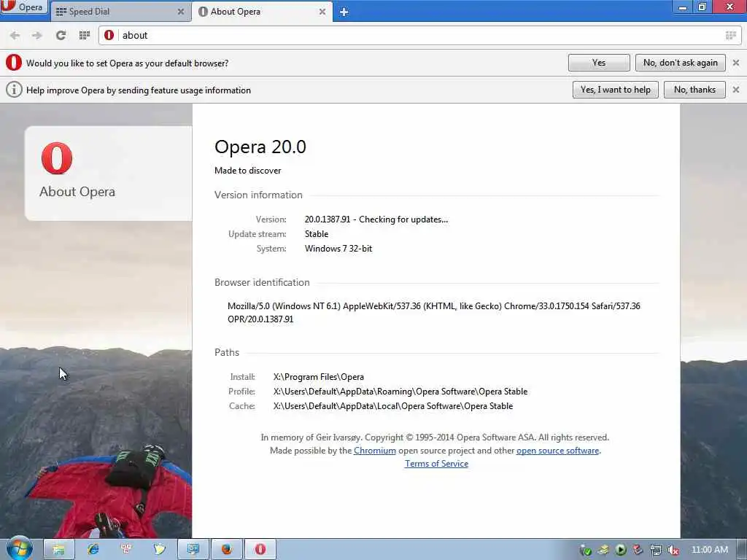Screen dimensions: 747x560
Task: Open the Opera main menu button
Action: [x=24, y=7]
